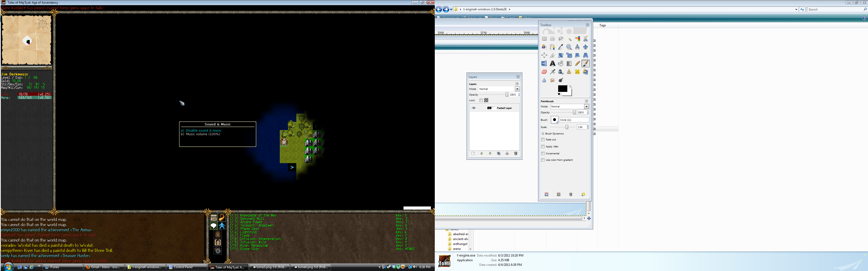Image resolution: width=868 pixels, height=271 pixels.
Task: Pick the Crop tool
Action: (552, 55)
